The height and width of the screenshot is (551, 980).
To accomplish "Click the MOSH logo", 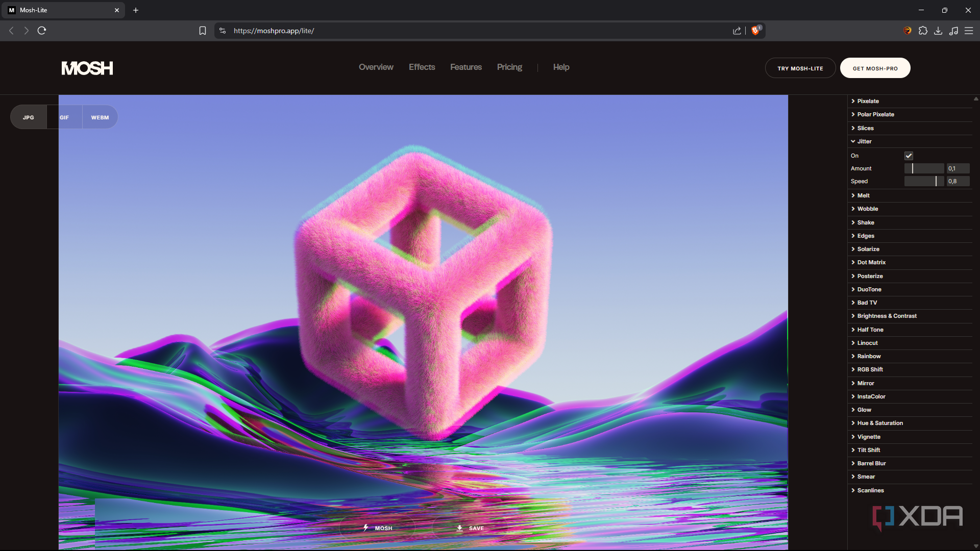I will coord(87,68).
